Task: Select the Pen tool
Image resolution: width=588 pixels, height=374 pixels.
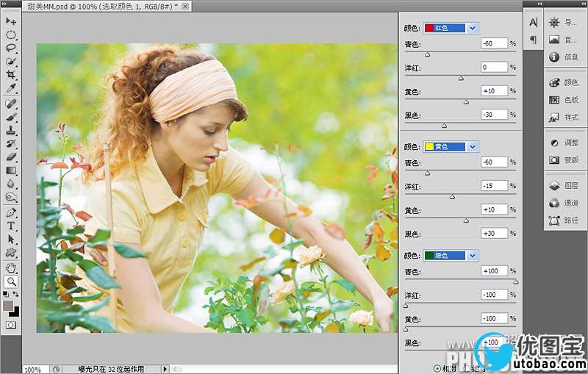Action: coord(11,212)
